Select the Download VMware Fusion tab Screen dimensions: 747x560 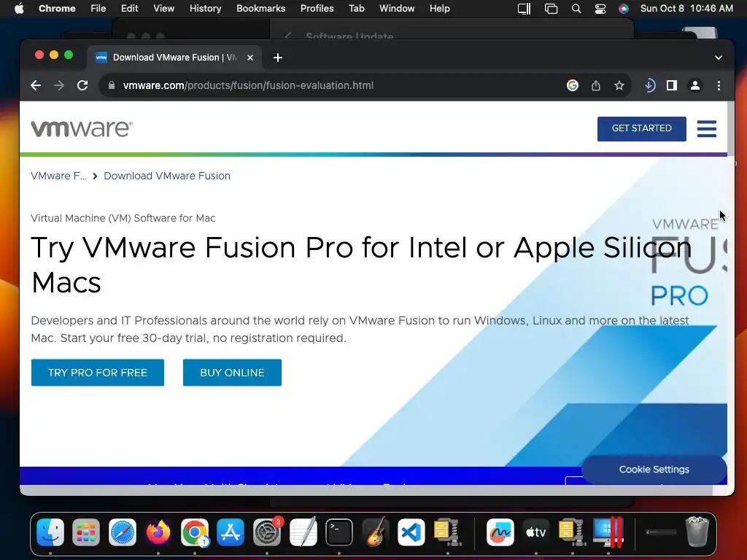point(174,58)
